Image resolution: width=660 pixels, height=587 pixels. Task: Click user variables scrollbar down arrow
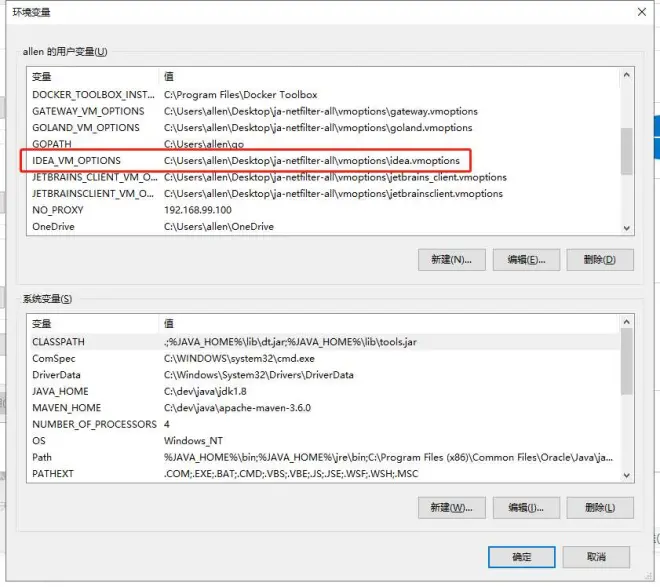(627, 228)
